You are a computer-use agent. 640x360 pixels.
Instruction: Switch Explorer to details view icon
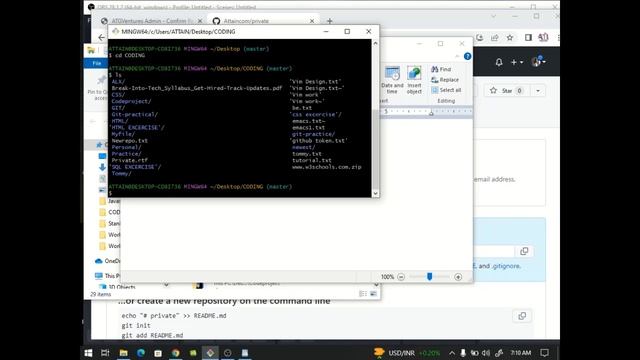click(x=363, y=293)
